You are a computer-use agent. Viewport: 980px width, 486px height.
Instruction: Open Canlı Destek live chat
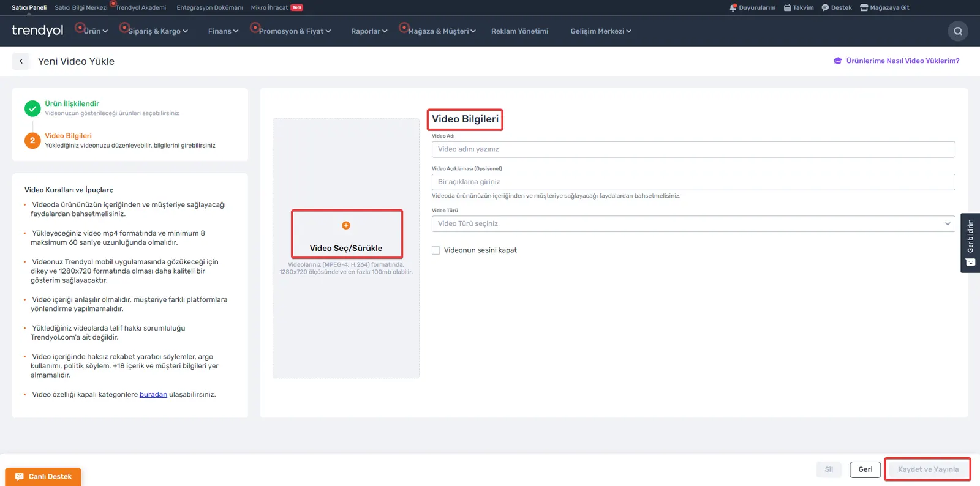pos(43,476)
